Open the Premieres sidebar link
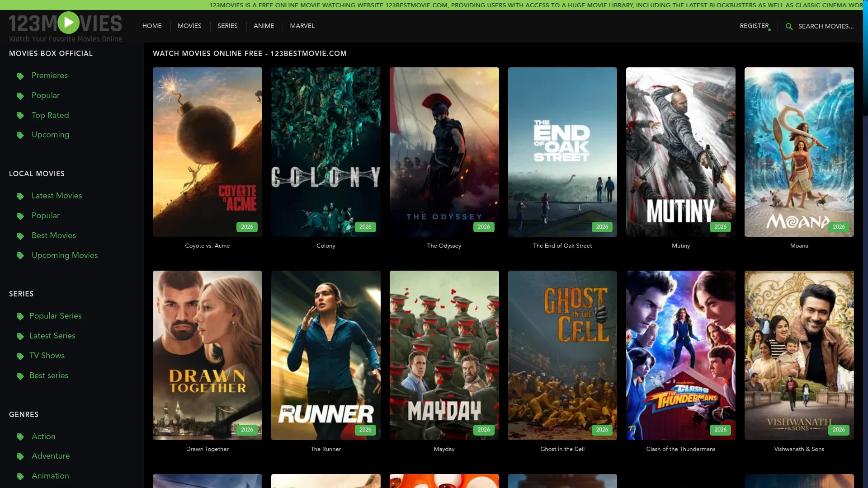 coord(50,75)
